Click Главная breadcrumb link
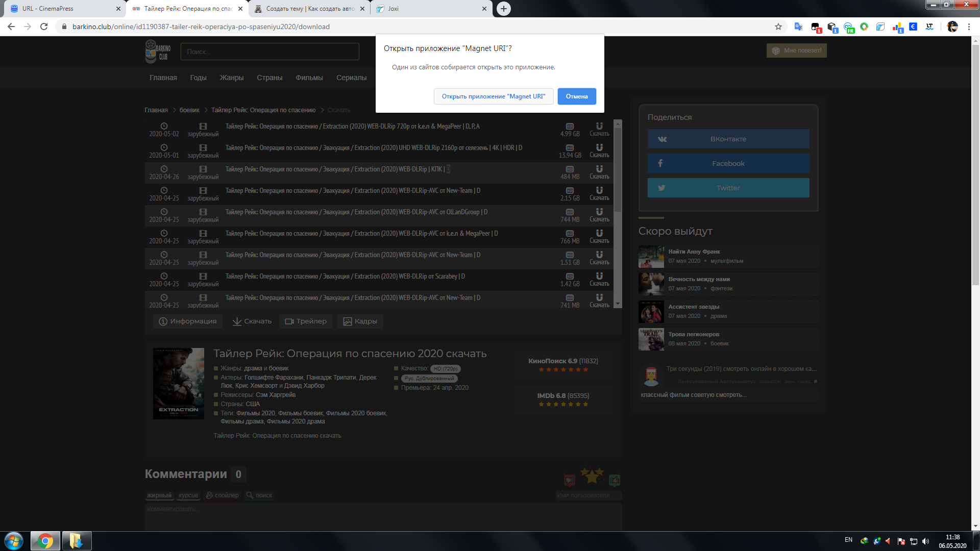 click(x=156, y=110)
